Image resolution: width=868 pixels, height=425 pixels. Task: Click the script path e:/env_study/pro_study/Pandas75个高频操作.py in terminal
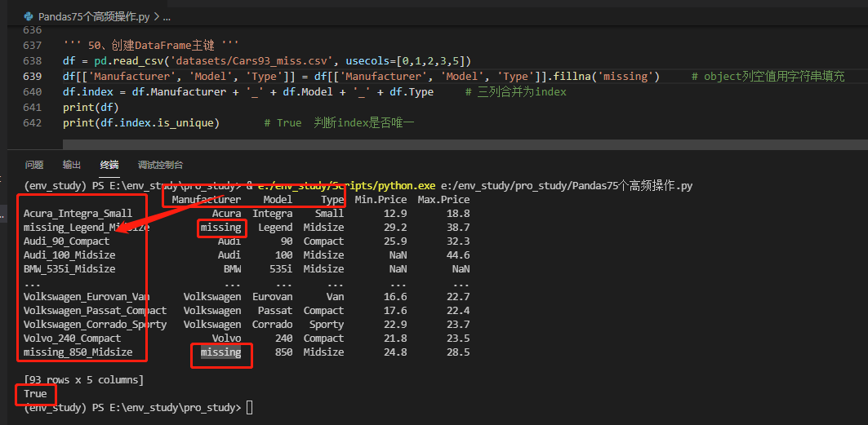click(567, 186)
